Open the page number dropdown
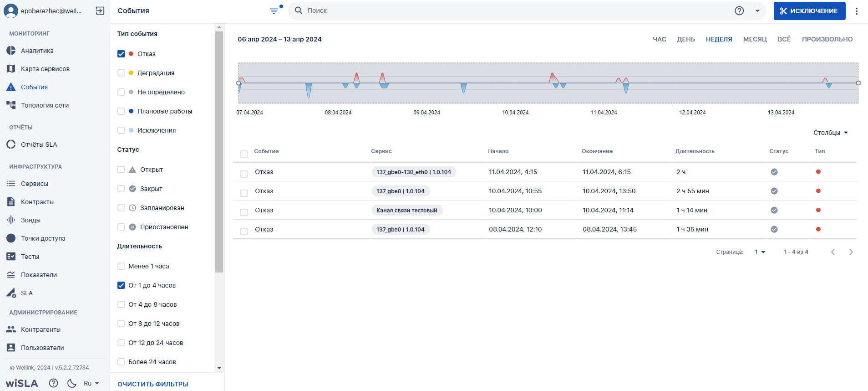The width and height of the screenshot is (868, 391). pyautogui.click(x=760, y=252)
